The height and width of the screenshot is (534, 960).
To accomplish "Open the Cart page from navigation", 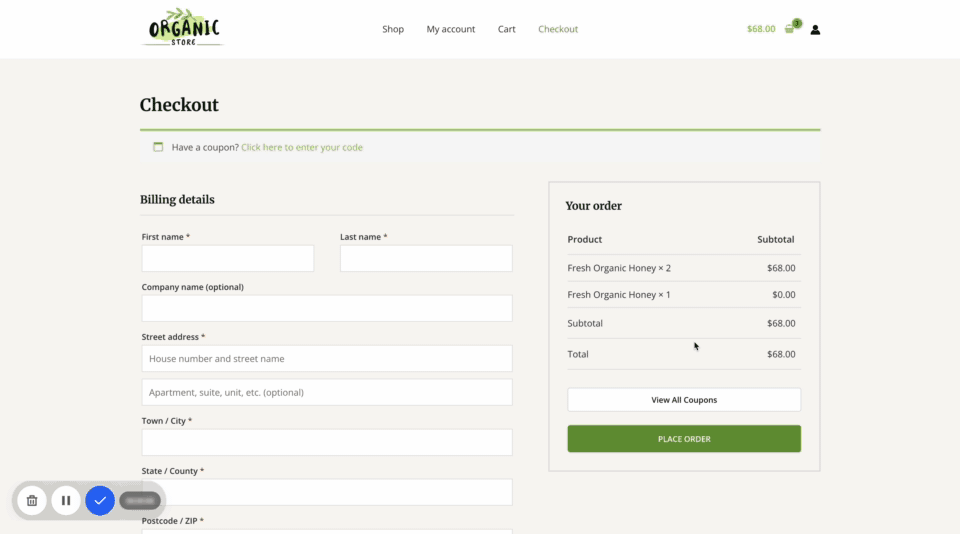I will (507, 29).
